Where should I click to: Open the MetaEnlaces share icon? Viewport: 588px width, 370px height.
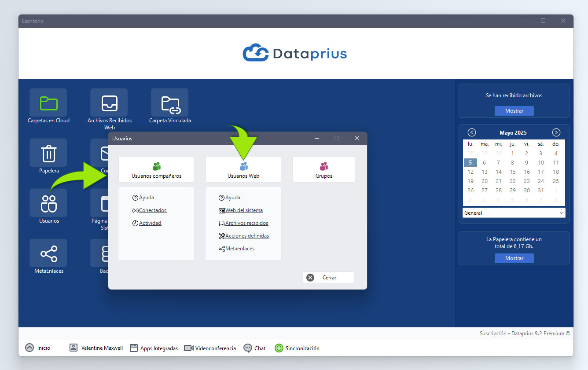(48, 253)
